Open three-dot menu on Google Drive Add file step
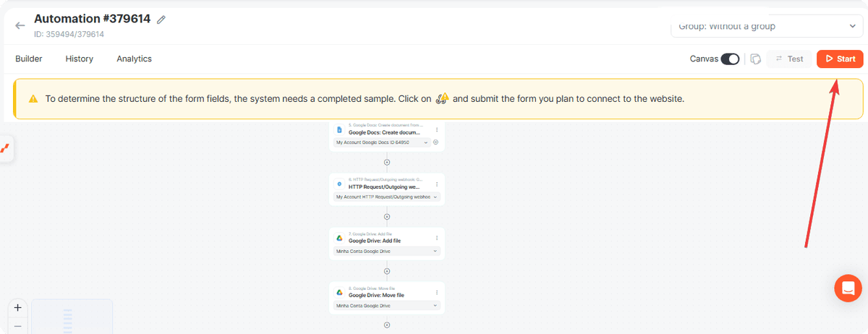Viewport: 868px width, 334px height. coord(437,238)
